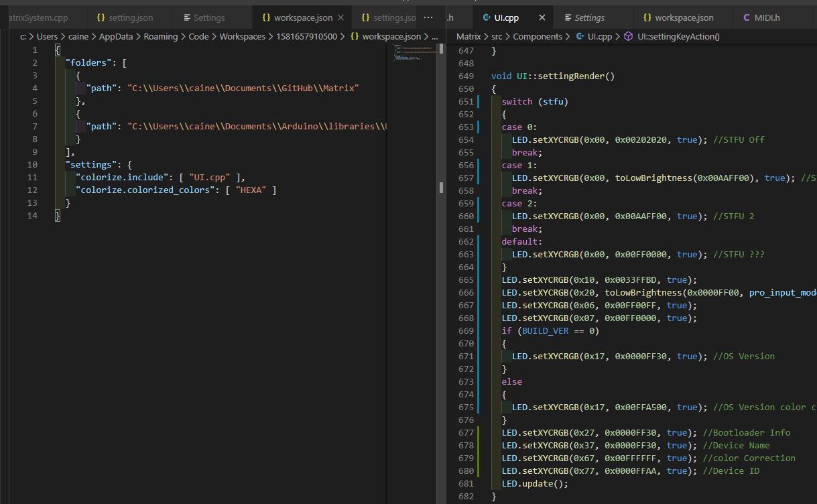The width and height of the screenshot is (817, 504).
Task: Click the settings lines icon on italic Settings tab
Action: (568, 18)
